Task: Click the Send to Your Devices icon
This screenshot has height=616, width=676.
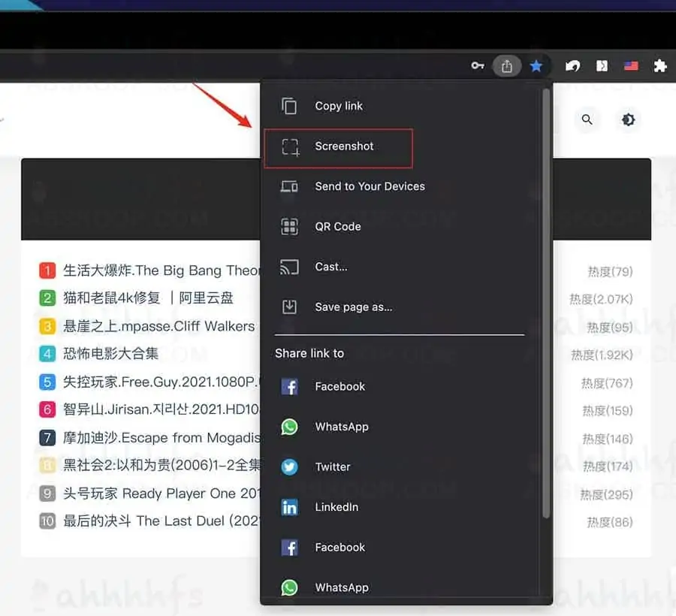Action: (x=289, y=186)
